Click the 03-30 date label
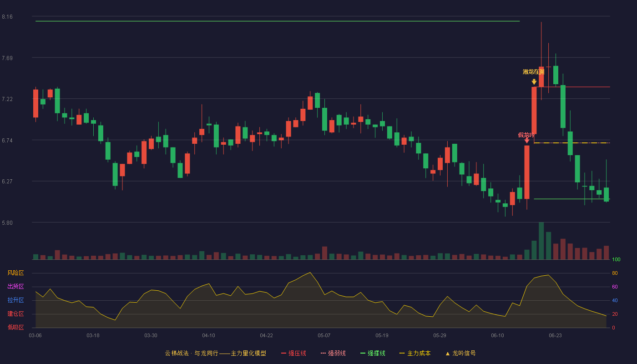 (x=151, y=335)
